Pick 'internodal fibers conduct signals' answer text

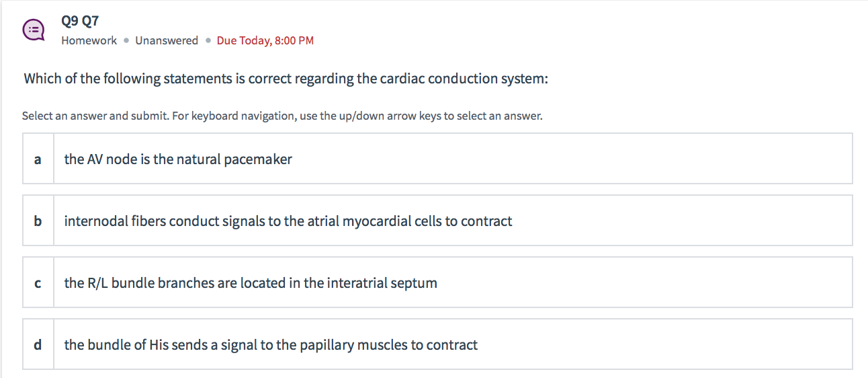(x=288, y=221)
